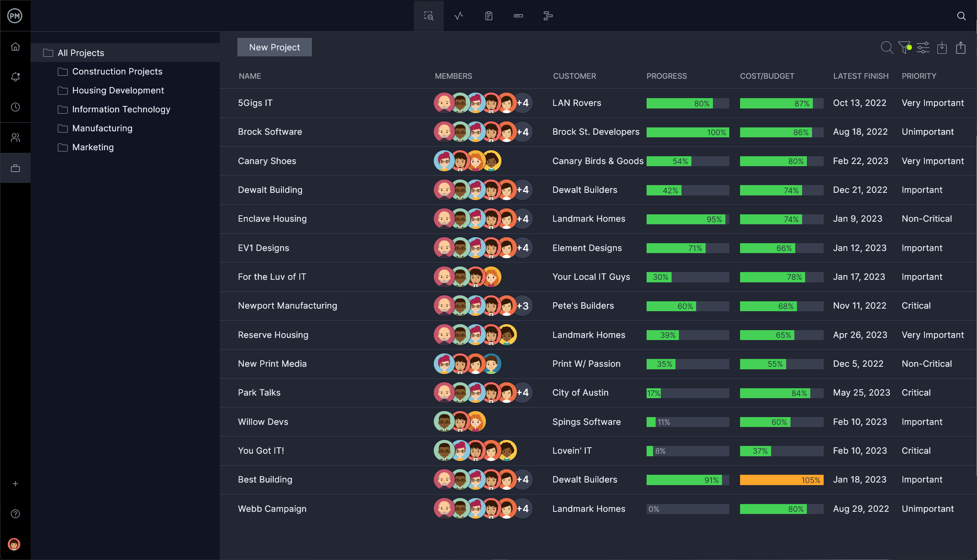Enable the active filter indicator icon
The image size is (977, 560).
pyautogui.click(x=905, y=47)
